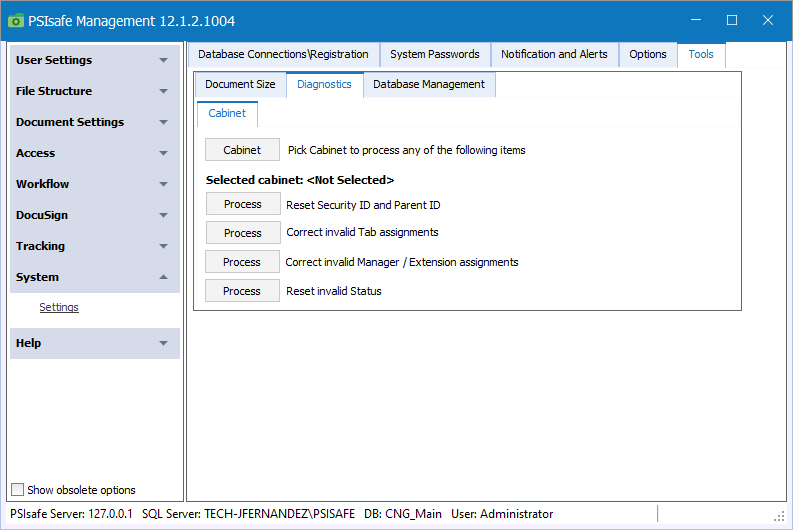
Task: Close the PSIsafe Management window
Action: click(768, 20)
